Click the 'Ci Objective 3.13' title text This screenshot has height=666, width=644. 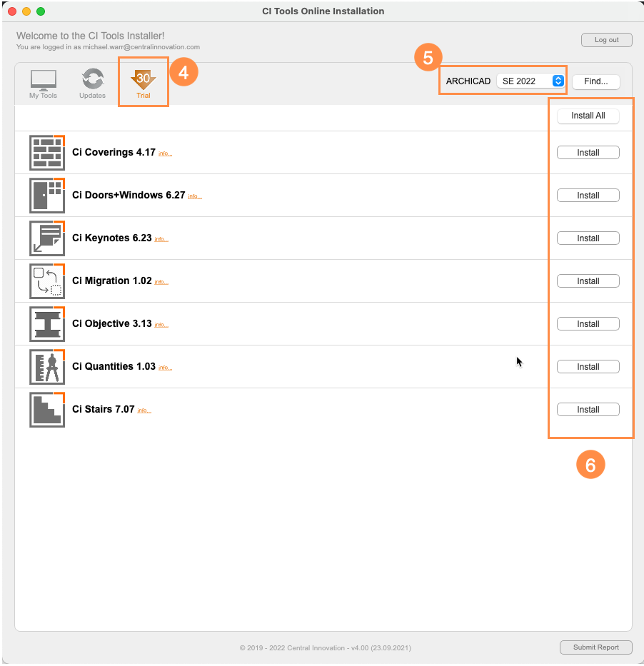(111, 324)
